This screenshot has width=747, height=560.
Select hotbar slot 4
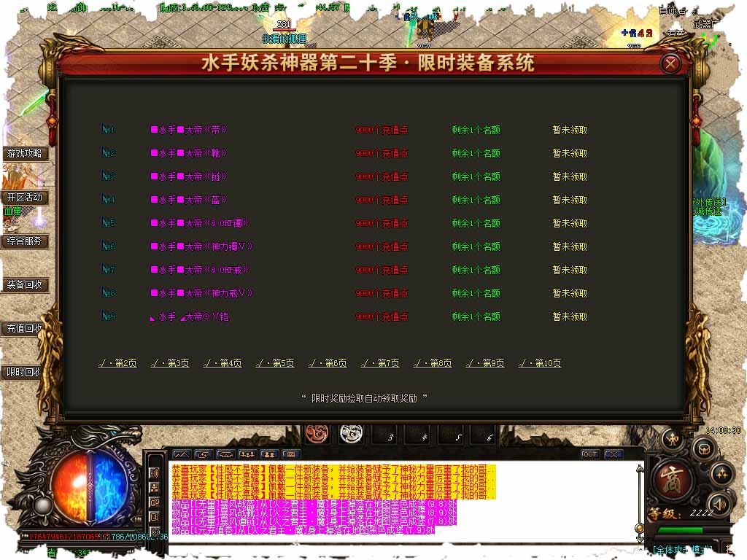(419, 435)
